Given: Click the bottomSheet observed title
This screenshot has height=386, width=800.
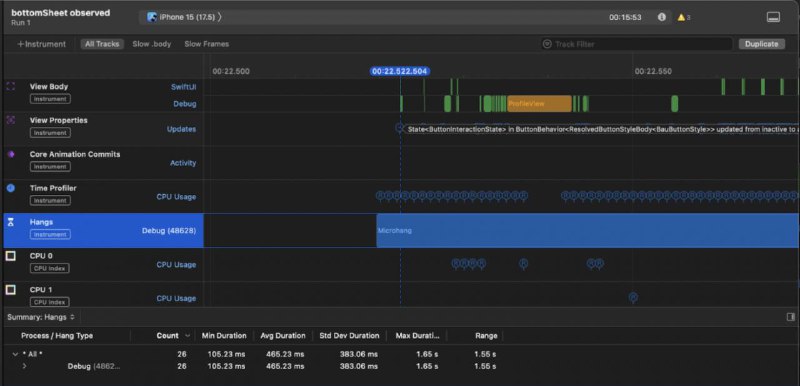Looking at the screenshot, I should 60,13.
